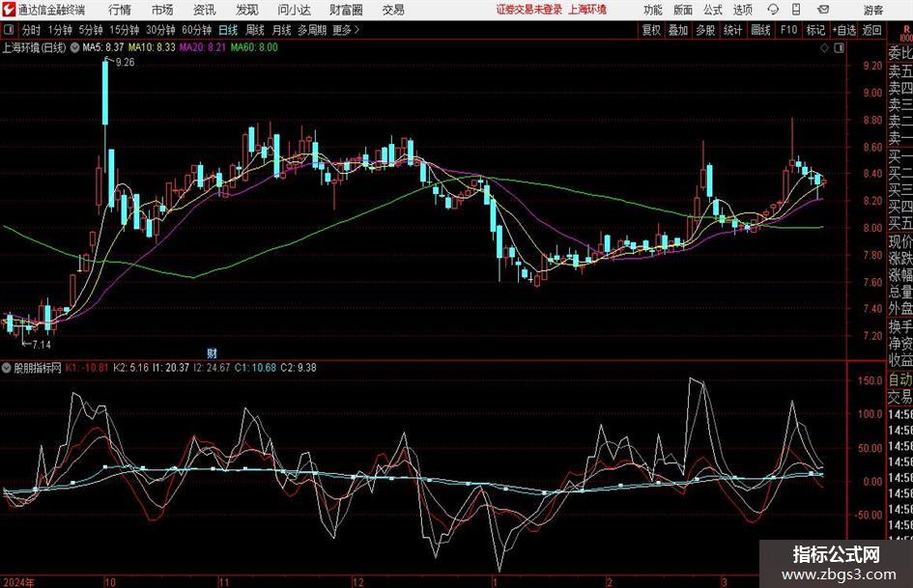
Task: Click the 现价 row in quote panel
Action: coord(900,241)
